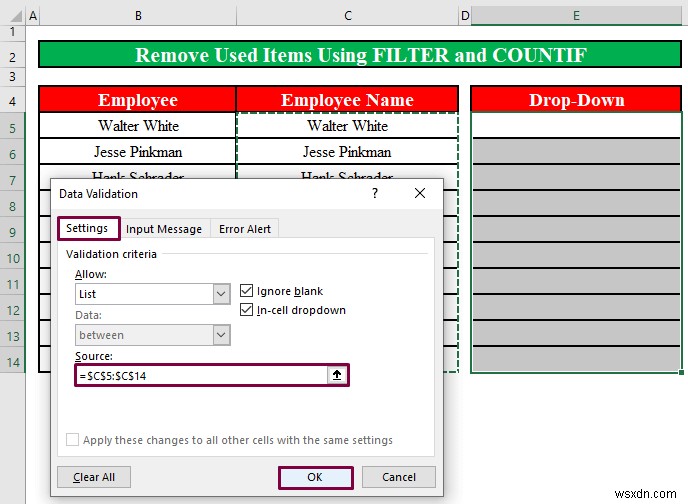Open the Data Validation help question mark
The image size is (688, 504).
[375, 193]
